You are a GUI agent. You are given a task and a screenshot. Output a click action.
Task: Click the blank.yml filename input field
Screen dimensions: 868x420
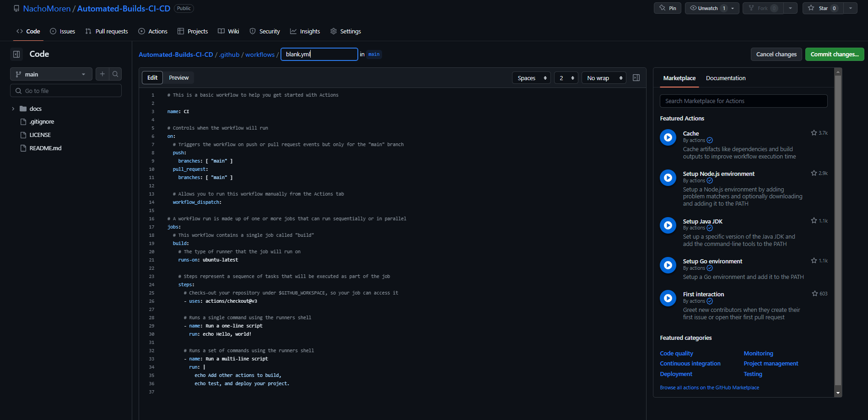tap(319, 54)
